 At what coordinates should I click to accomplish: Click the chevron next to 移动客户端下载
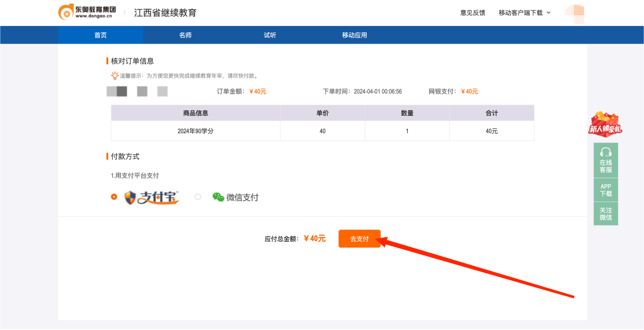tap(549, 13)
